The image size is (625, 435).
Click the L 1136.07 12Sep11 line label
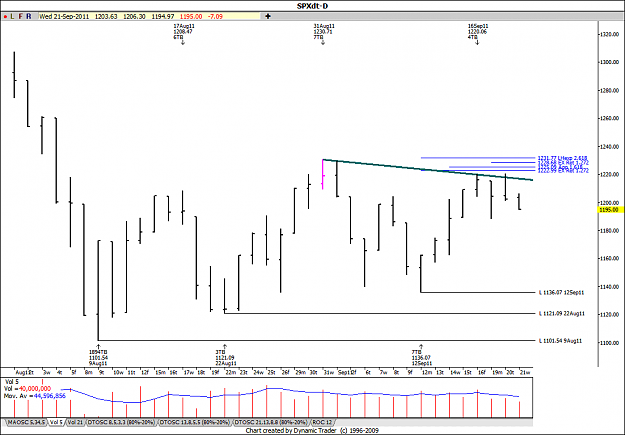561,293
